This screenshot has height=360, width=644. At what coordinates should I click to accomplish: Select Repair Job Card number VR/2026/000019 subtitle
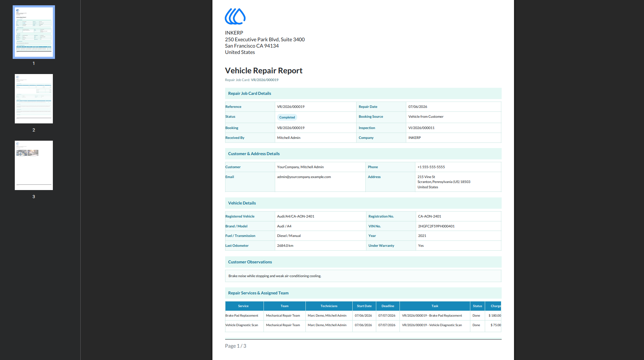pyautogui.click(x=265, y=80)
